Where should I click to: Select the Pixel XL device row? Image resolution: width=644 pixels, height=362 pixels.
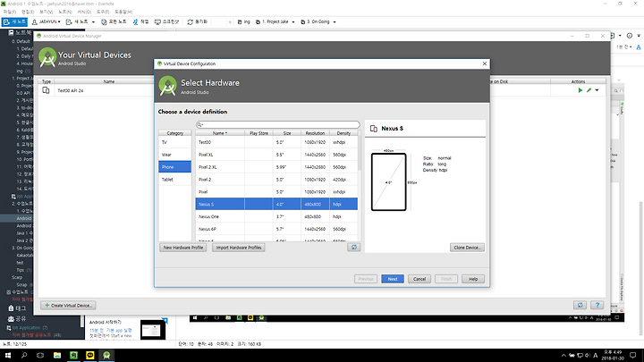pos(276,155)
